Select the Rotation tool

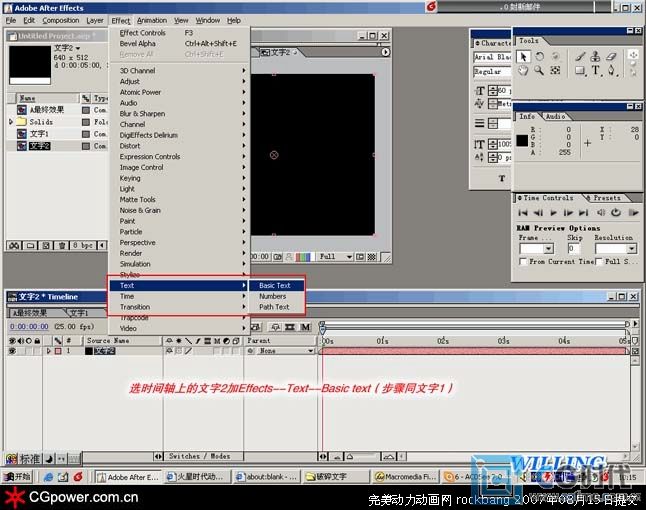click(x=540, y=57)
